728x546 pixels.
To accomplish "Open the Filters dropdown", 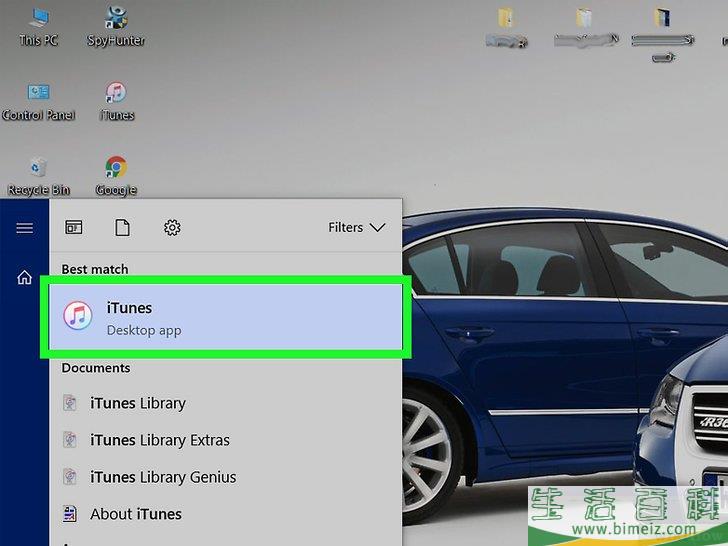I will tap(357, 228).
